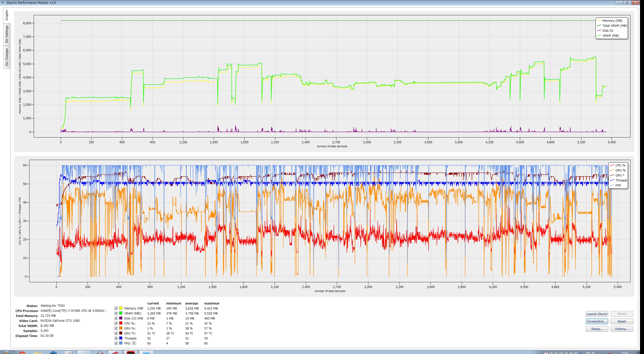Switch to the Graphs tab
The image size is (644, 354).
point(7,15)
